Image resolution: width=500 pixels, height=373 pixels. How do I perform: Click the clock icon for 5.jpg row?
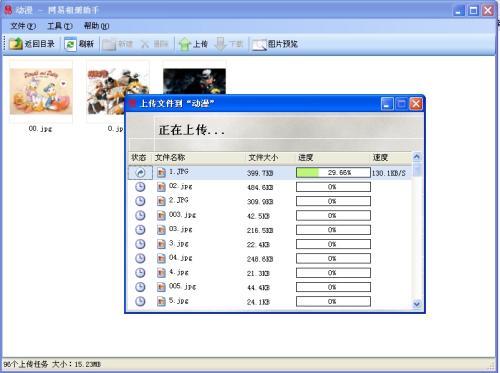[x=140, y=301]
